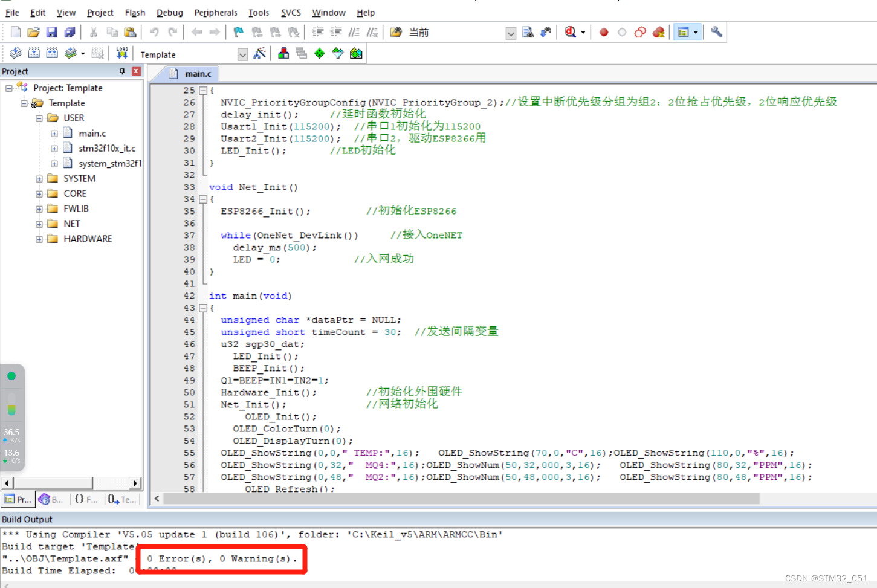Expand the NET folder

coord(39,224)
